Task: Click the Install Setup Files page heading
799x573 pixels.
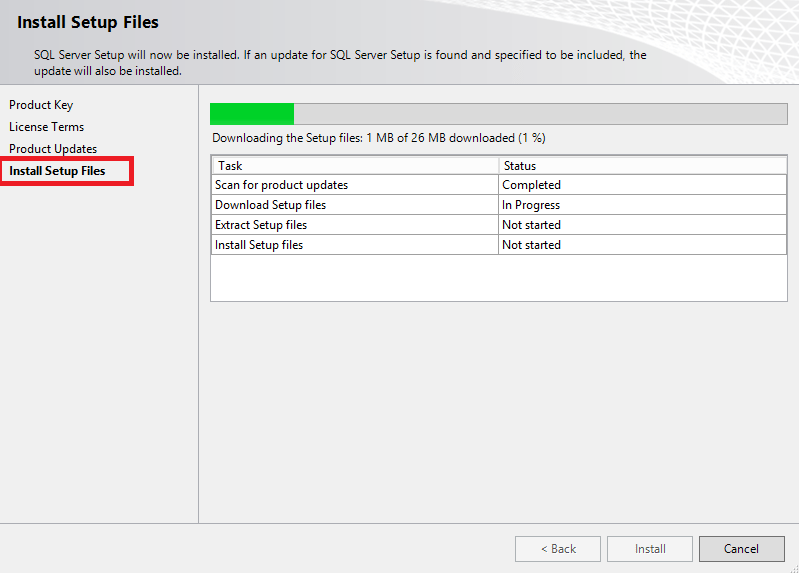Action: tap(88, 22)
